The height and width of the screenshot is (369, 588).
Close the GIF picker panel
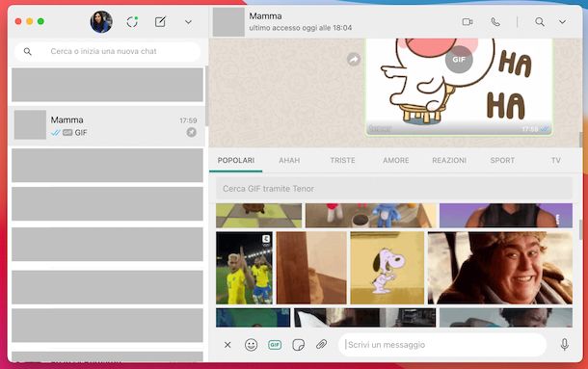point(227,345)
